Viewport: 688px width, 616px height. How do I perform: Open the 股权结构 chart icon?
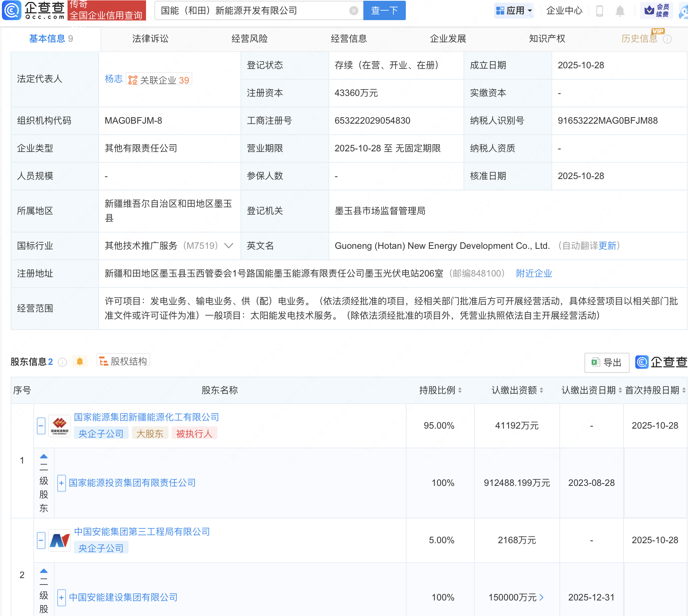(103, 361)
